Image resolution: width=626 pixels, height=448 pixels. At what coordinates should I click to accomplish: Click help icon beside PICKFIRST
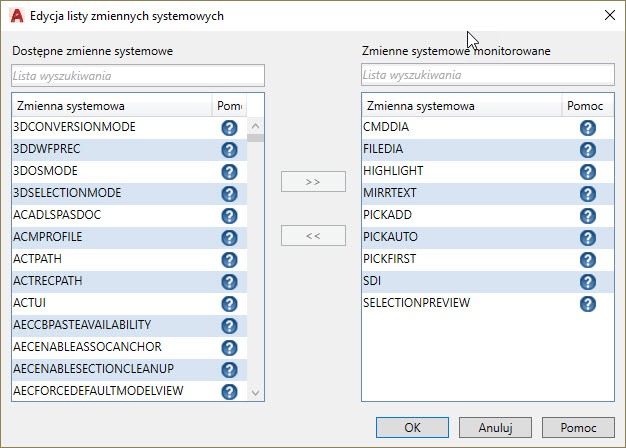coord(587,259)
